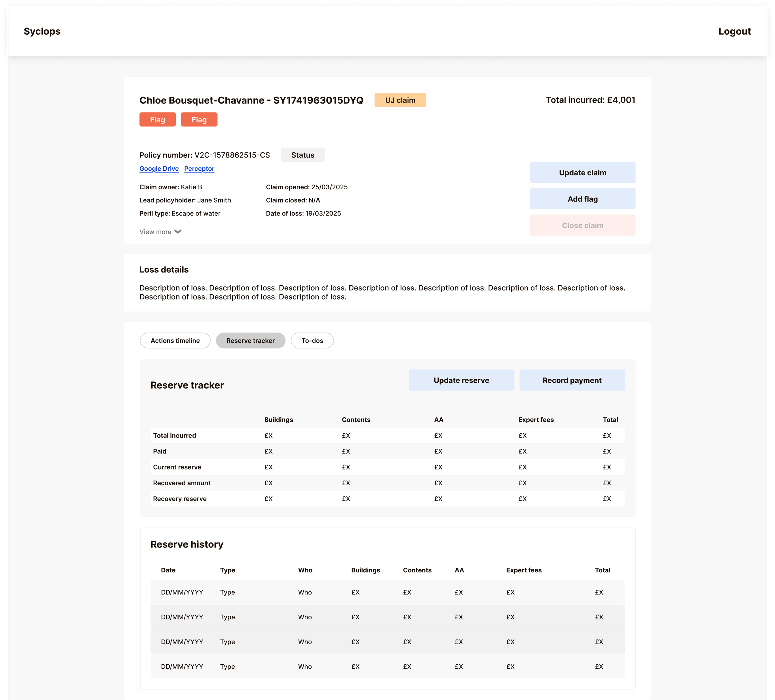775x700 pixels.
Task: Click the Date column header in Reserve history
Action: click(168, 570)
